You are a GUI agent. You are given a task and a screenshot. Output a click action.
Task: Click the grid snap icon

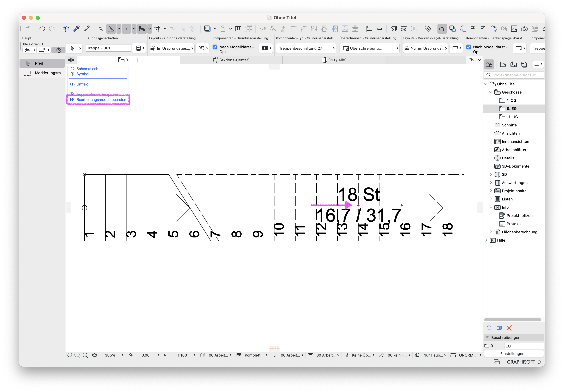point(158,29)
